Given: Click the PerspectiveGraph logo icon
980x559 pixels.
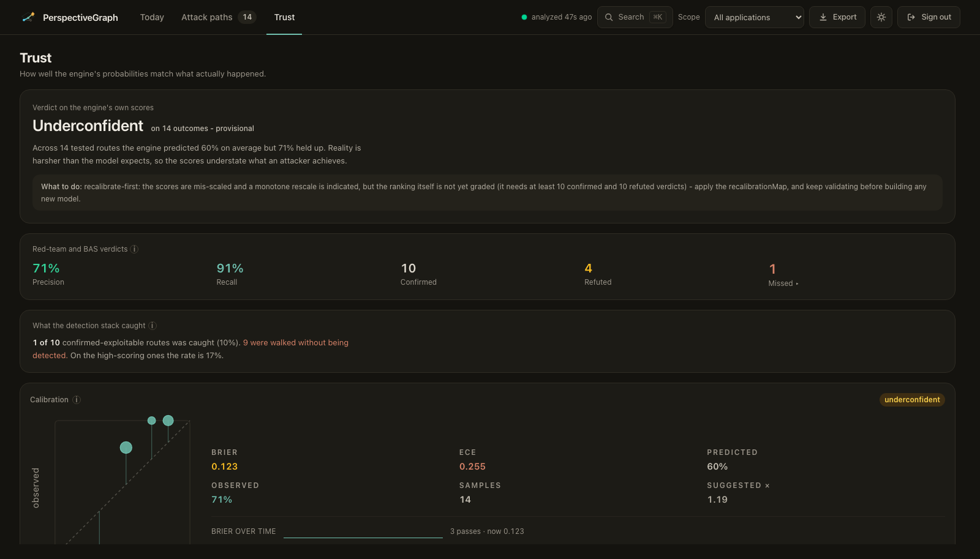Looking at the screenshot, I should [28, 17].
